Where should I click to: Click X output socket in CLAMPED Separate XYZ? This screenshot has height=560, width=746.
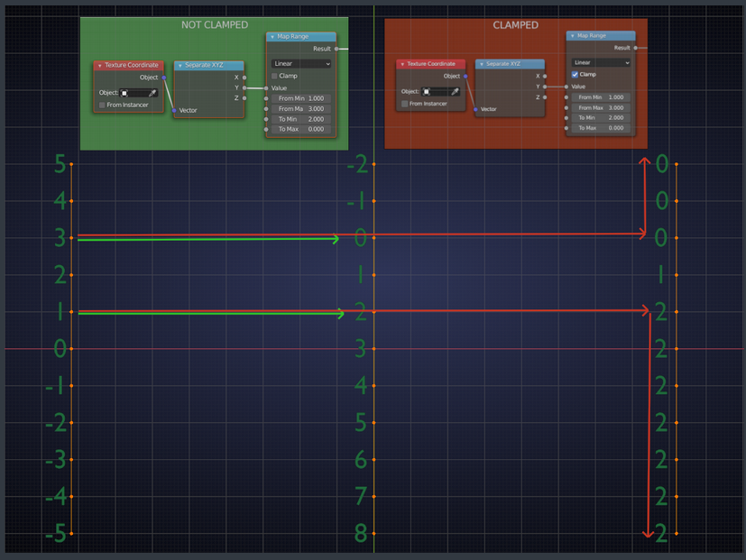(545, 76)
